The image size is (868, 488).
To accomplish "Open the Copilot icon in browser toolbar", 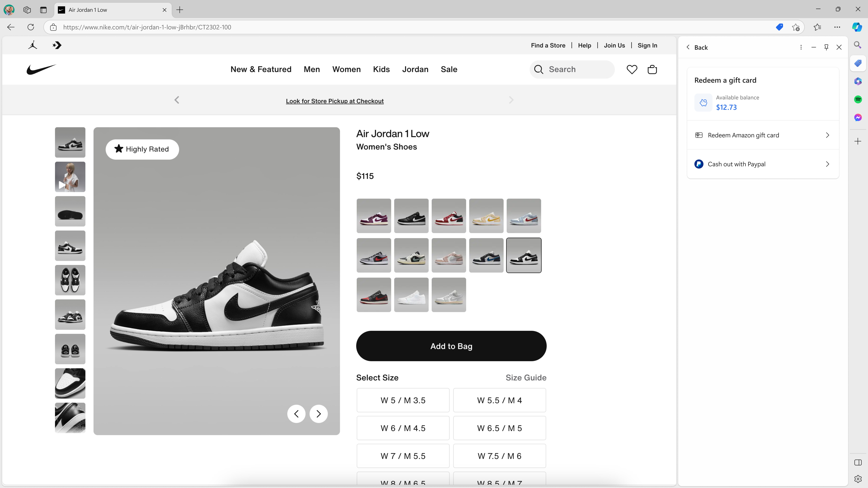I will (857, 27).
